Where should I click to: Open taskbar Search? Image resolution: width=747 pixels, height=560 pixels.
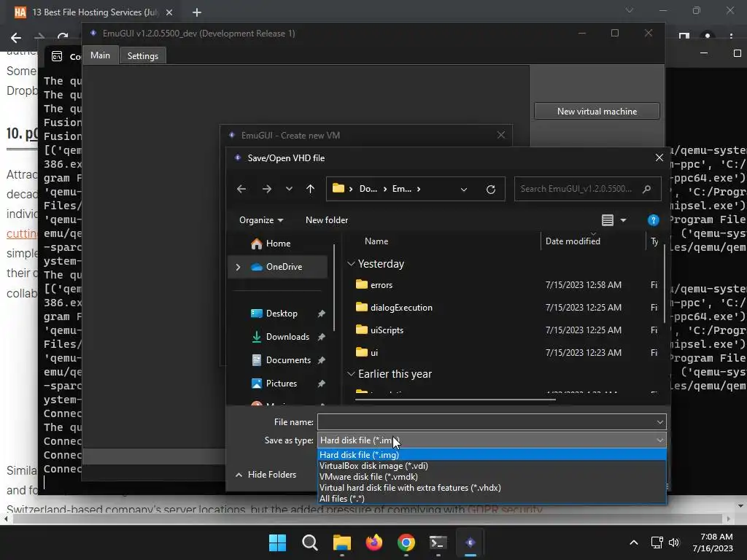309,542
